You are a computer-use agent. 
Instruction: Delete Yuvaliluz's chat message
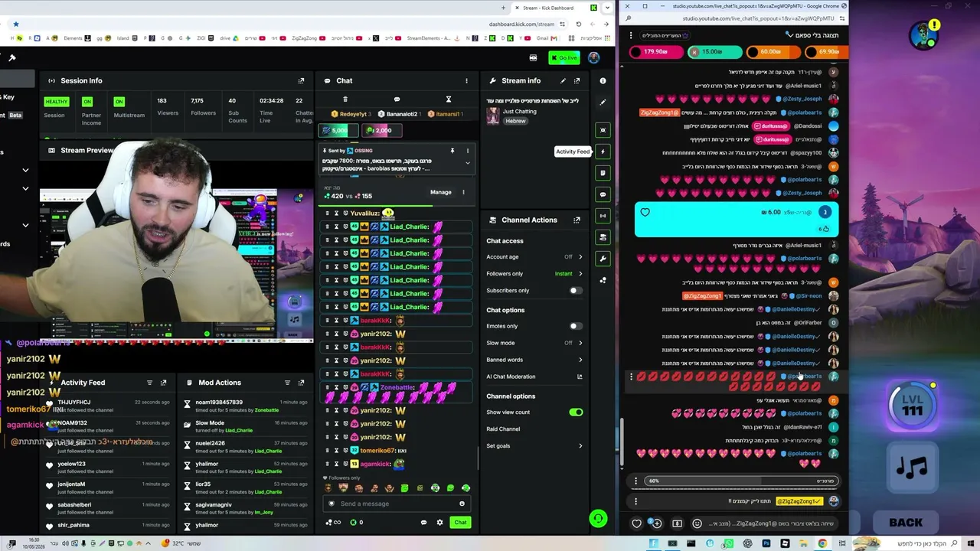[327, 214]
